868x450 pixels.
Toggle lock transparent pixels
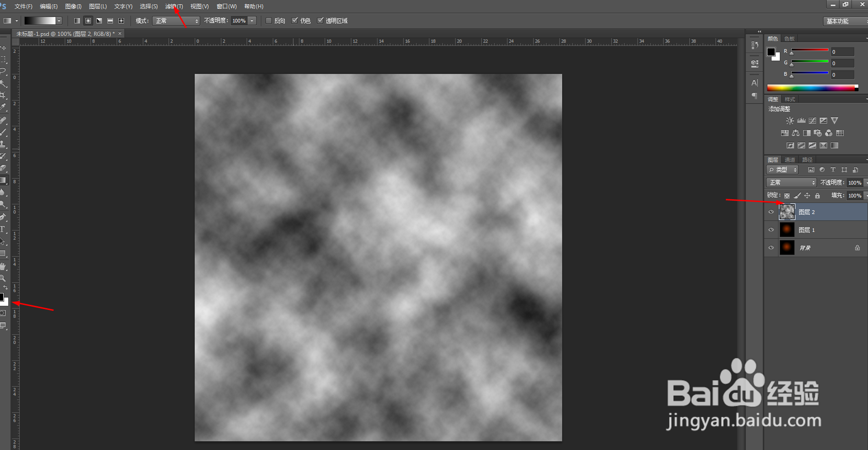click(x=787, y=196)
